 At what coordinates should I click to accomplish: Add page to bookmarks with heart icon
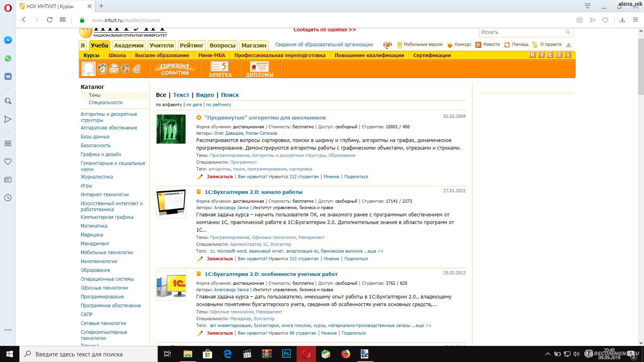click(605, 20)
